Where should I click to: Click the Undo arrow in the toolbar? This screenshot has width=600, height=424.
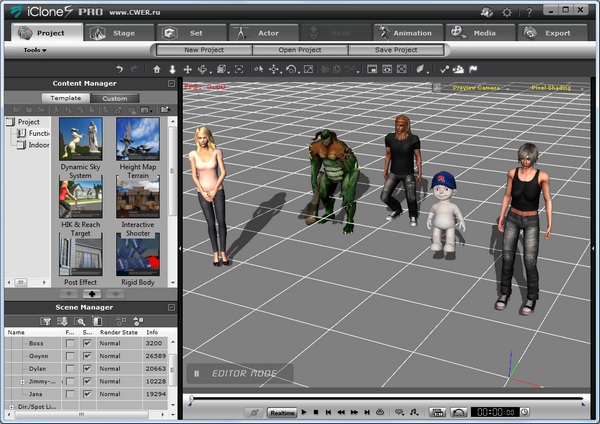tap(119, 70)
